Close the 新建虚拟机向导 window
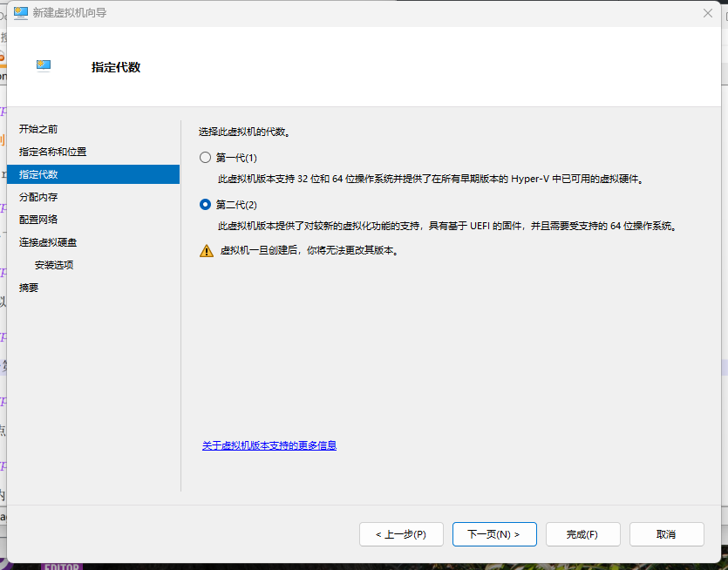 708,13
